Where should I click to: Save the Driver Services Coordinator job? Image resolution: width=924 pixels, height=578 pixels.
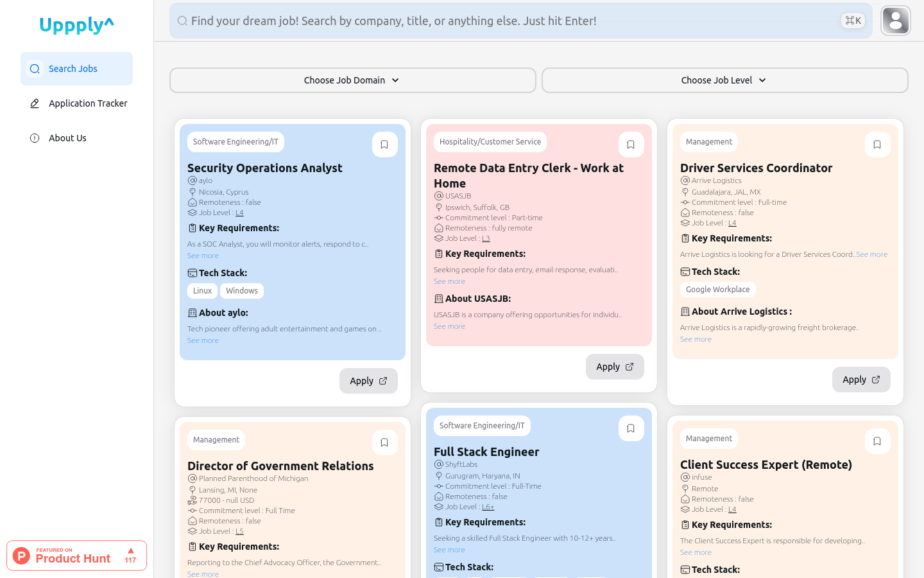click(877, 144)
